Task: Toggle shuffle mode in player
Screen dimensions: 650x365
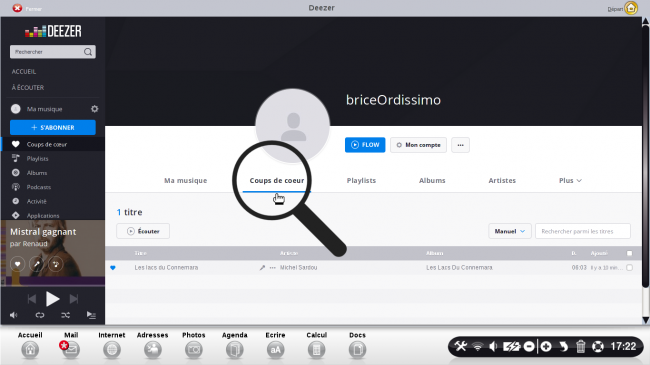Action: click(65, 315)
